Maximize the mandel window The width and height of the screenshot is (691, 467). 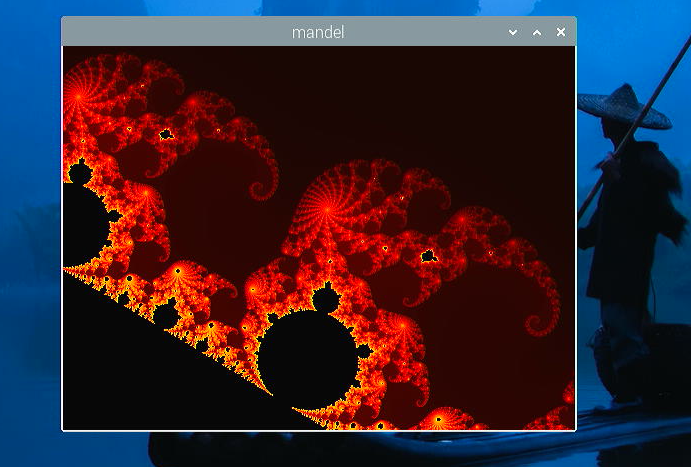pos(537,32)
